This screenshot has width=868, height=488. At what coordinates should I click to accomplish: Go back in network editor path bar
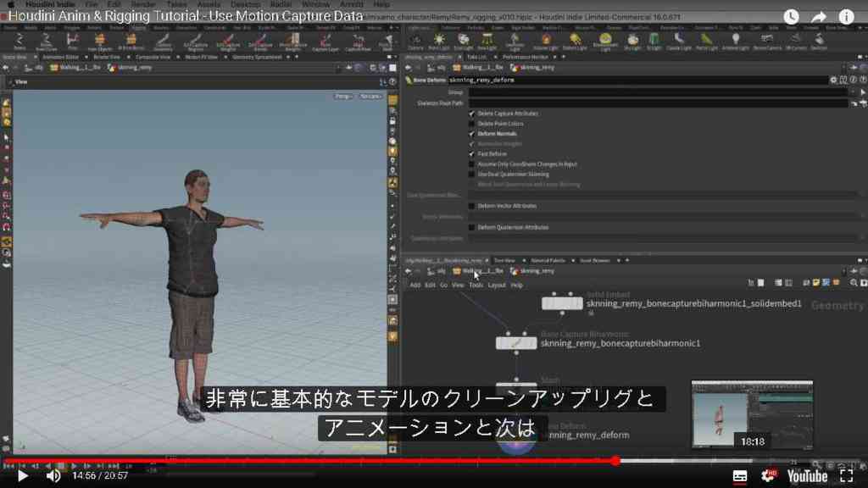point(408,271)
